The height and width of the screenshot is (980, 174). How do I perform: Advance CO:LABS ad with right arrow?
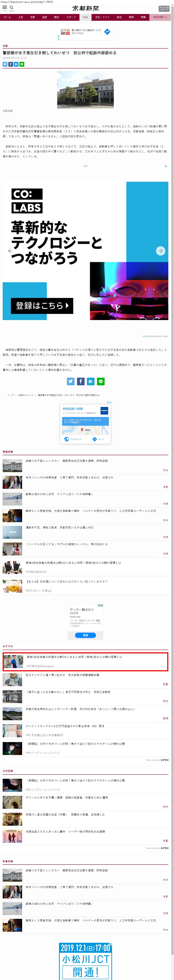[x=160, y=251]
